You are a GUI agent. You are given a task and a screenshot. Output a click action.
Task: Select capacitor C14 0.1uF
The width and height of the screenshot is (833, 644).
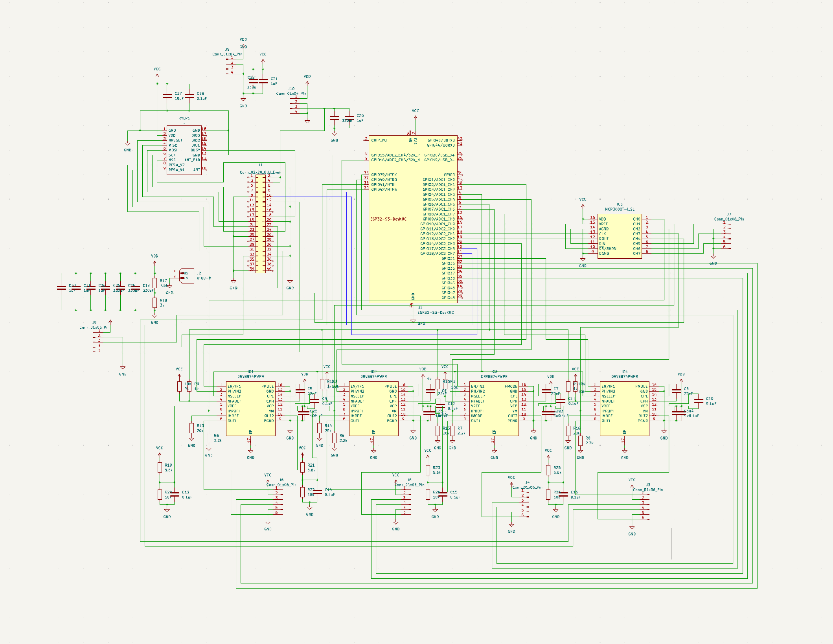coord(317,492)
